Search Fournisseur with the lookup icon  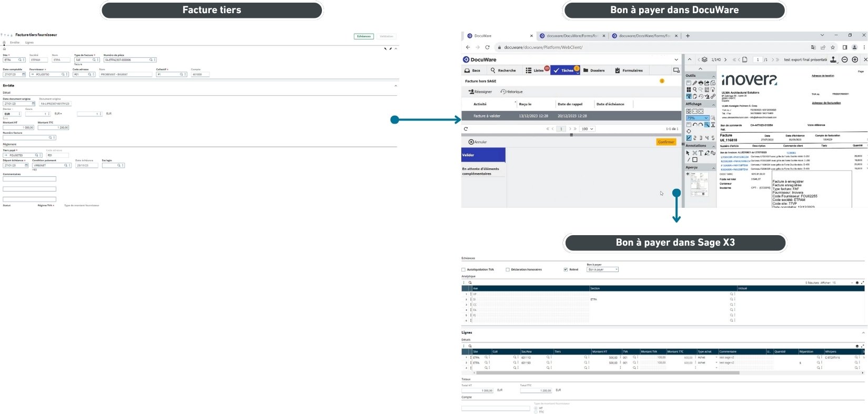[63, 75]
